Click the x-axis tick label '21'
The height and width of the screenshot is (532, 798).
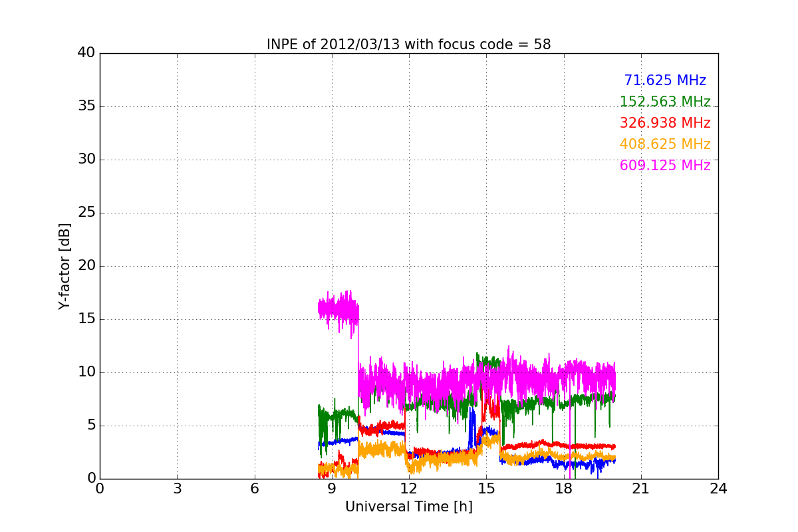(x=641, y=489)
